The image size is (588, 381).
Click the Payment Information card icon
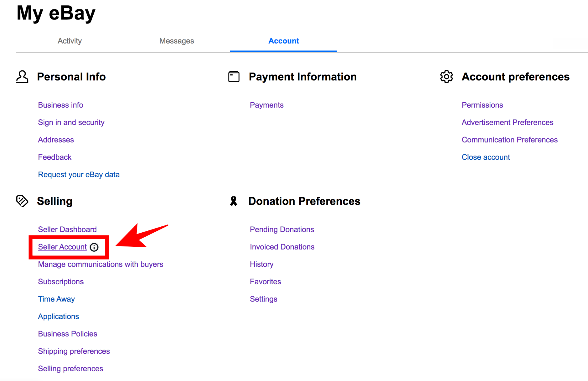[x=234, y=77]
